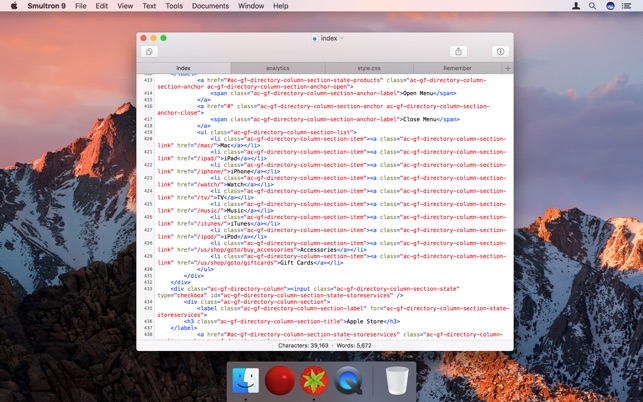
Task: Click the documents list toolbar icon
Action: (x=149, y=52)
